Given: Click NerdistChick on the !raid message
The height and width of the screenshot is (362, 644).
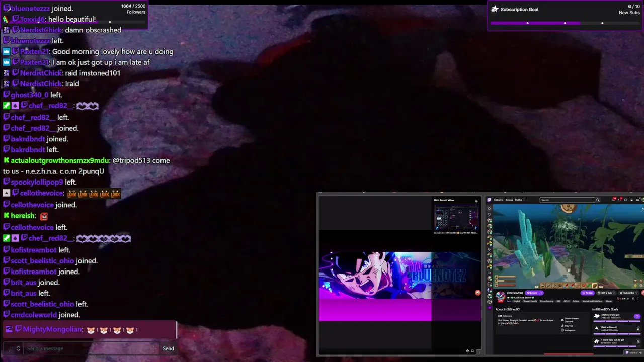Looking at the screenshot, I should pyautogui.click(x=41, y=84).
